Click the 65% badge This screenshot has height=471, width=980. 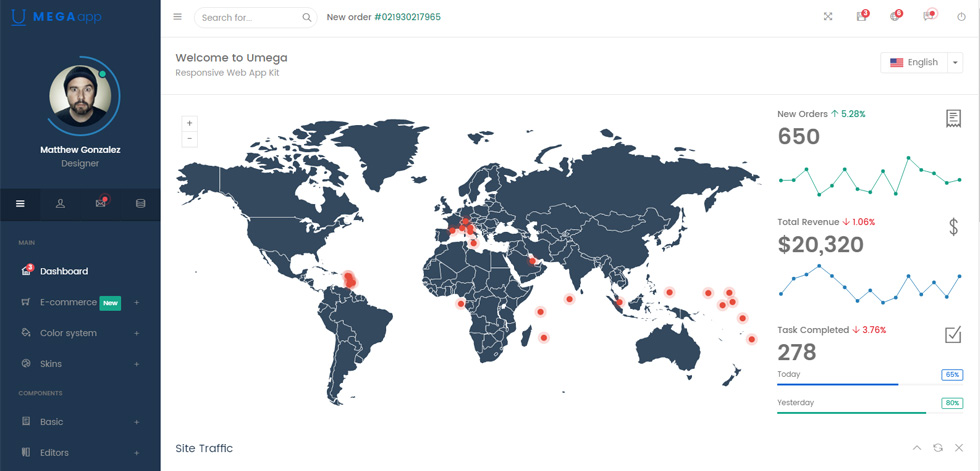pos(952,375)
